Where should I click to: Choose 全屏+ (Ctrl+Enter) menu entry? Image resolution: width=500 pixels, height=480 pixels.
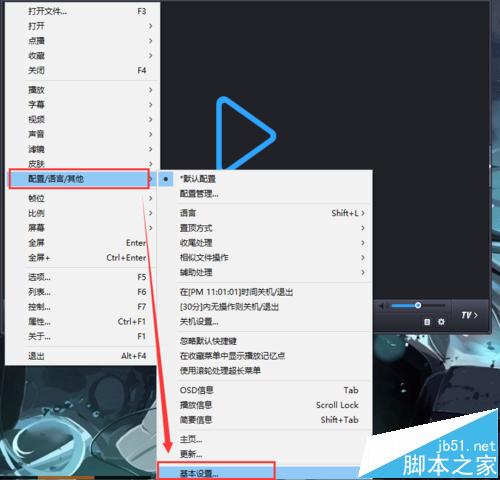click(83, 257)
